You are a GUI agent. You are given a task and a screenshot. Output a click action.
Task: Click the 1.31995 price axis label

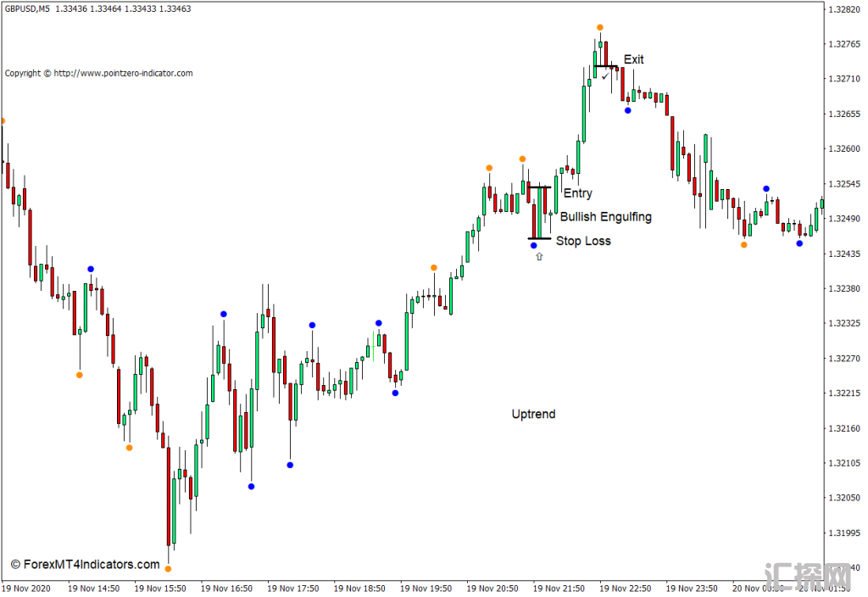844,533
